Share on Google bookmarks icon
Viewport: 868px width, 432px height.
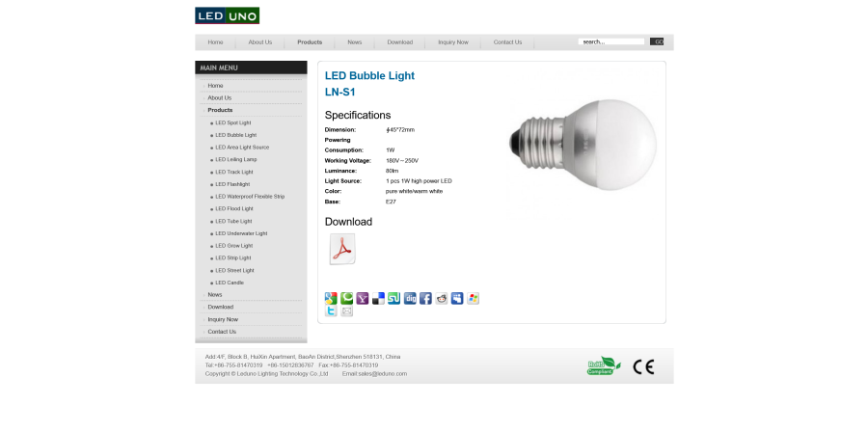point(331,299)
